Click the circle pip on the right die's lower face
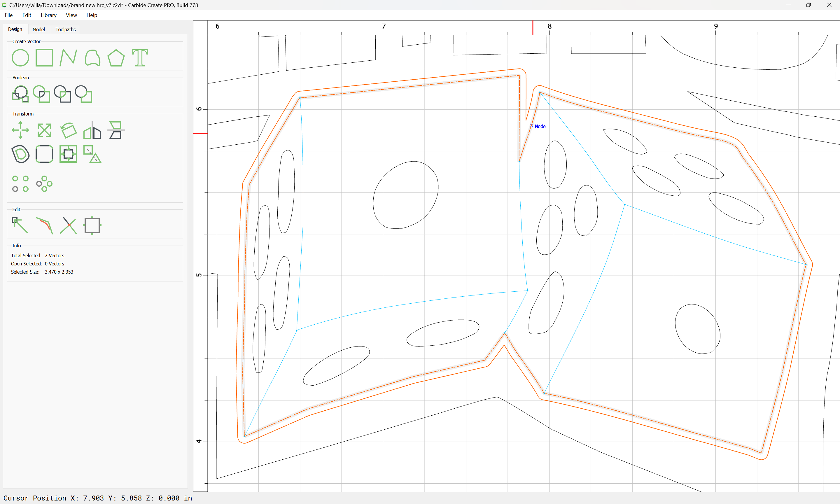The image size is (840, 504). tap(697, 329)
